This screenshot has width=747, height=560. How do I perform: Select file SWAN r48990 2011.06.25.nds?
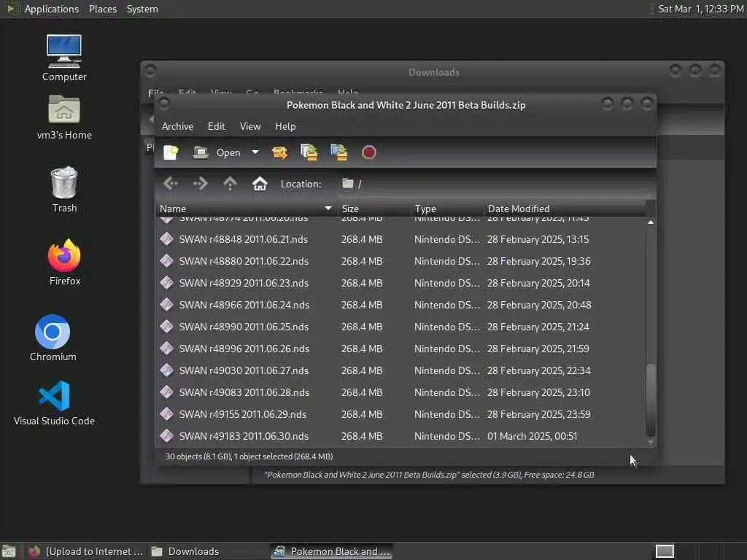click(x=400, y=327)
